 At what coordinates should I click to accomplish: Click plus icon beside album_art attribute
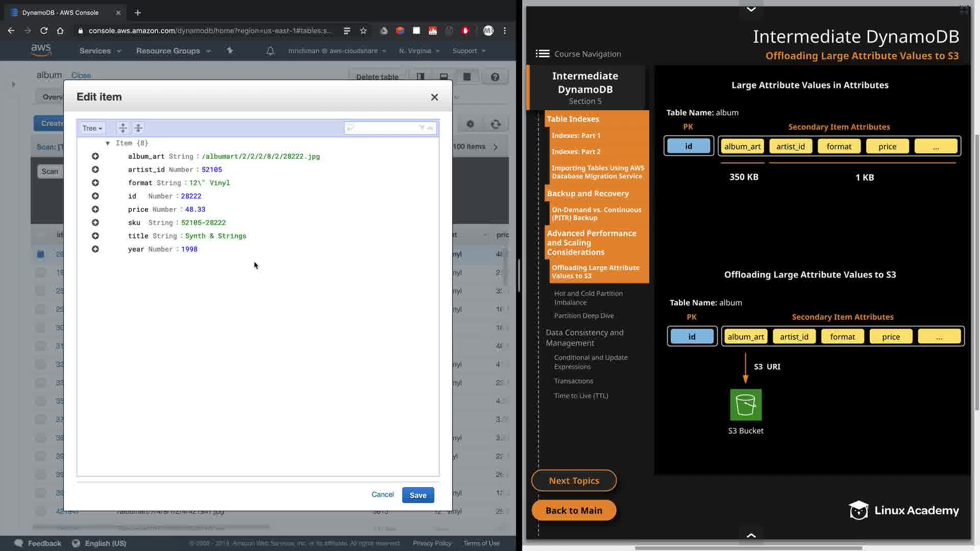(x=95, y=157)
